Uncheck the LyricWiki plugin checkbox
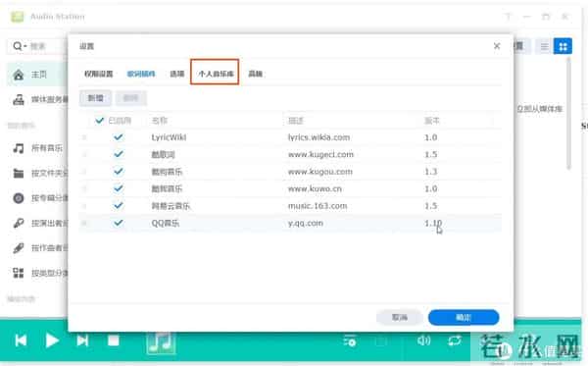This screenshot has height=366, width=588. coord(119,137)
